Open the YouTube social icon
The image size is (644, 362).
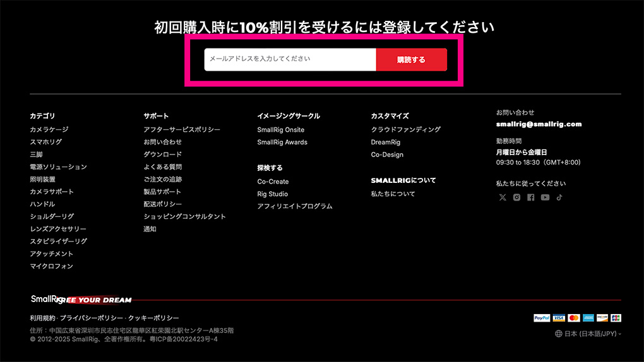(545, 197)
